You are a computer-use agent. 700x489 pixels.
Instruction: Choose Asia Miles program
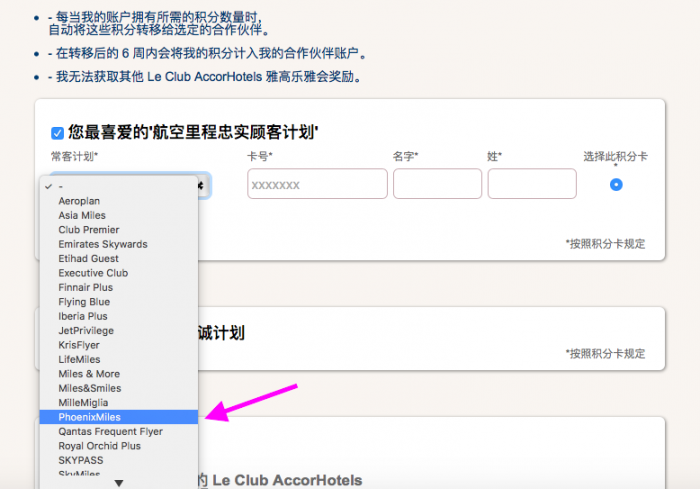[119, 215]
